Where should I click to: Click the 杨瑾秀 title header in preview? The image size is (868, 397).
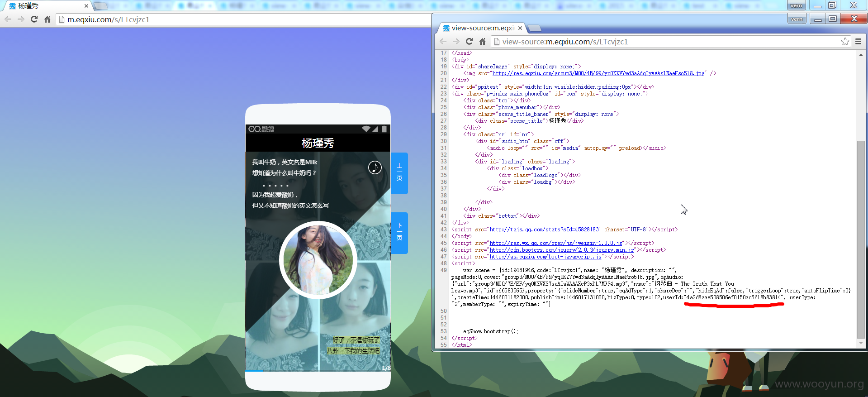[318, 143]
